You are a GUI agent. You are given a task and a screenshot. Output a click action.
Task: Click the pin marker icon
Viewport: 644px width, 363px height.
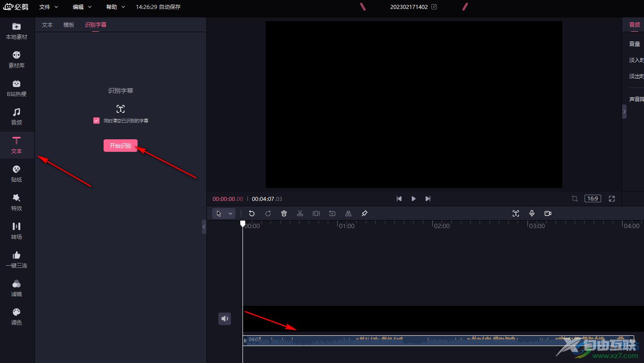pyautogui.click(x=364, y=213)
